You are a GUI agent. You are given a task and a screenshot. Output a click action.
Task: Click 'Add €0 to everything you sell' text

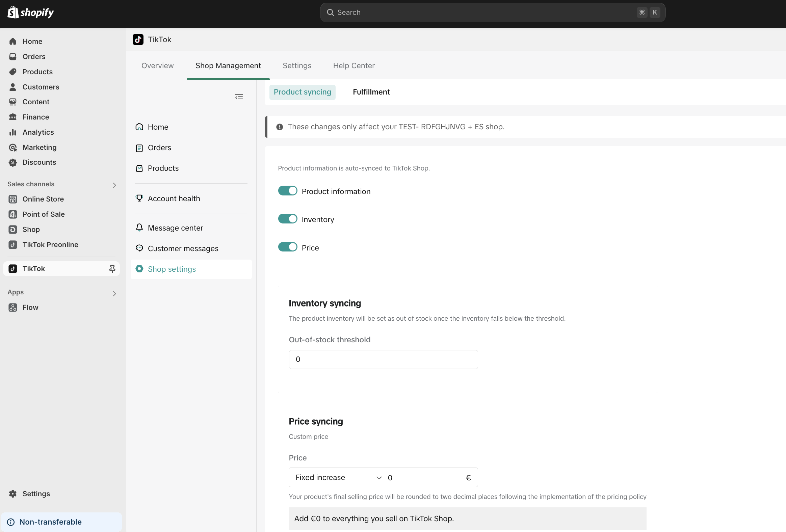point(374,519)
